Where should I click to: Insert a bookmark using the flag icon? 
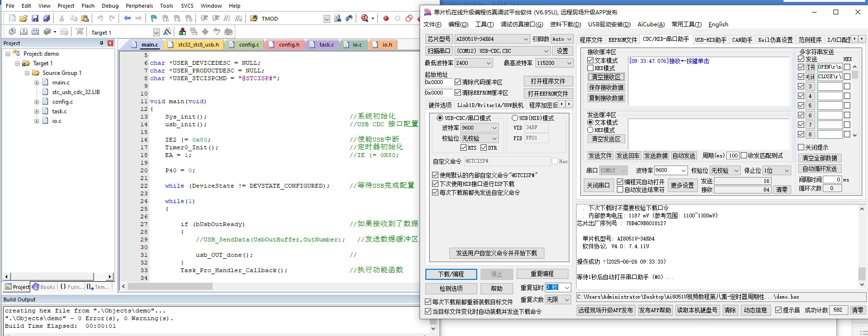(x=154, y=18)
